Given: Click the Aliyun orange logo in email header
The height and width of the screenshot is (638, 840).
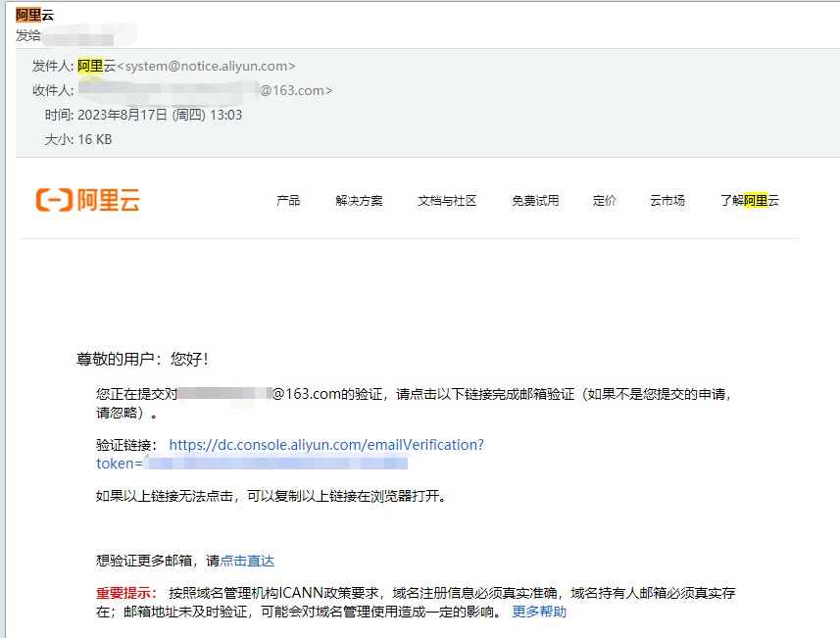Looking at the screenshot, I should pyautogui.click(x=88, y=200).
